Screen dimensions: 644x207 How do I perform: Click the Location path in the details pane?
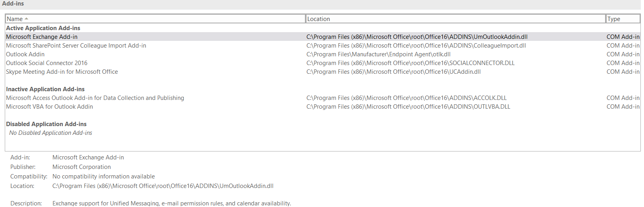[x=163, y=186]
